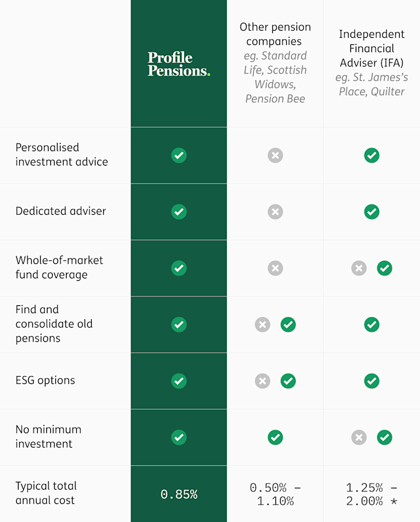
Task: Click Profile Pensions checkmark for Personalised investment advice
Action: point(179,155)
